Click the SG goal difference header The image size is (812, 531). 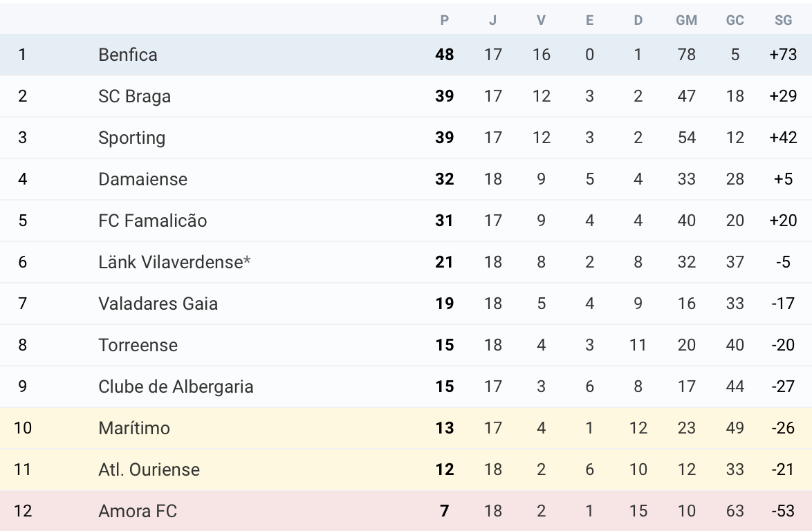click(x=783, y=21)
